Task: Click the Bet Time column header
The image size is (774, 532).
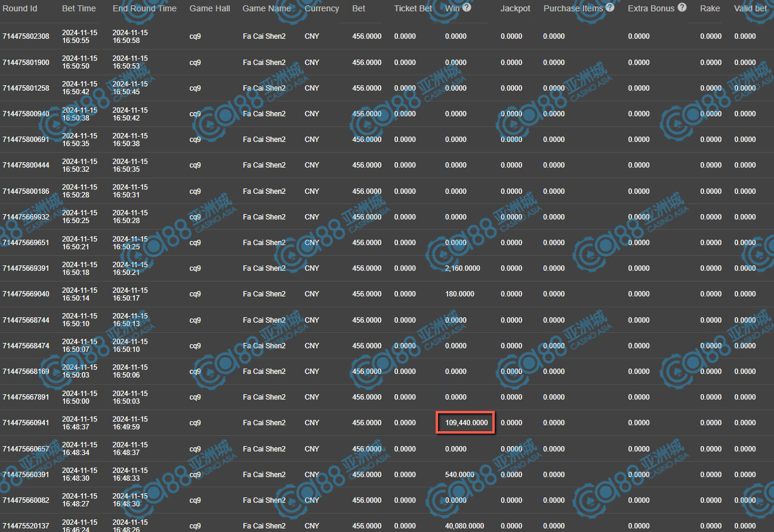Action: click(x=79, y=8)
